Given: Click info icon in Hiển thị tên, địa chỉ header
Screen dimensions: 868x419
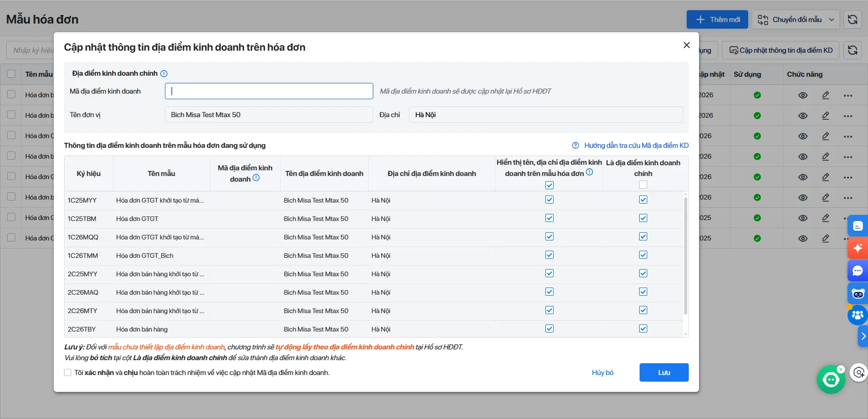Looking at the screenshot, I should [589, 172].
